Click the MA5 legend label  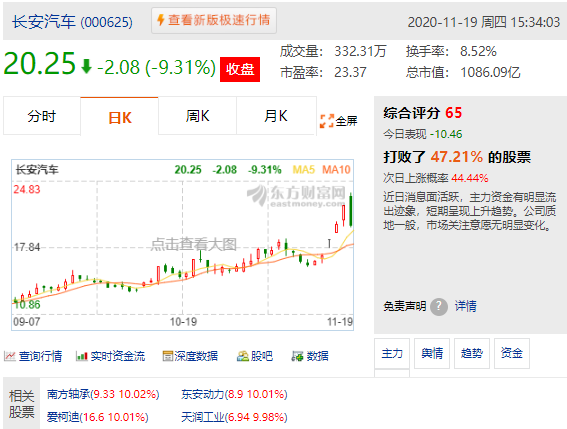pyautogui.click(x=303, y=169)
